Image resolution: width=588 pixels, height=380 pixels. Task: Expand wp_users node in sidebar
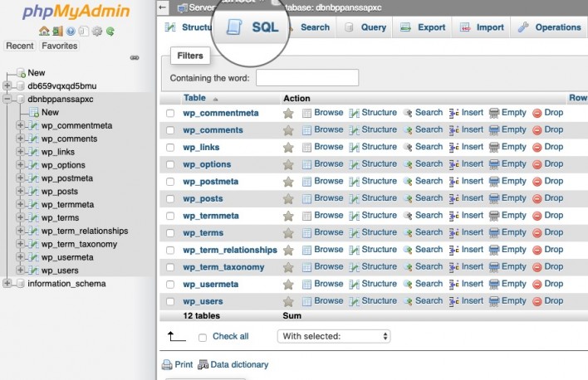click(20, 270)
